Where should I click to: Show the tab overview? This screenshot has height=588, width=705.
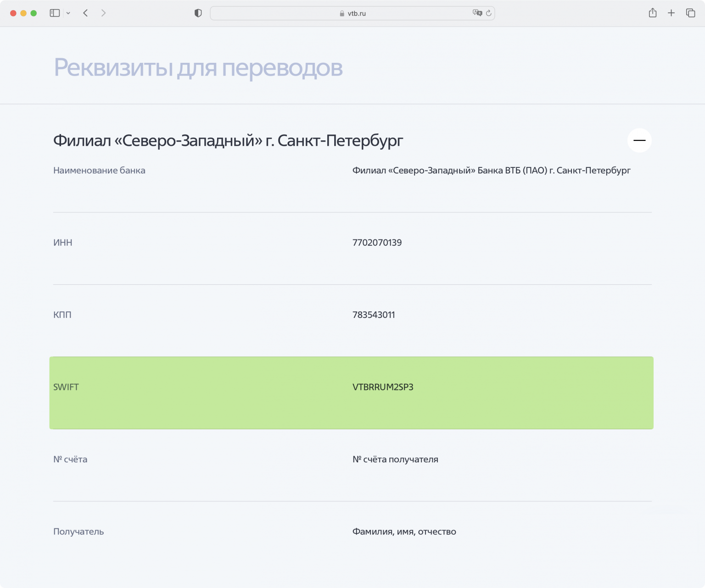point(690,13)
